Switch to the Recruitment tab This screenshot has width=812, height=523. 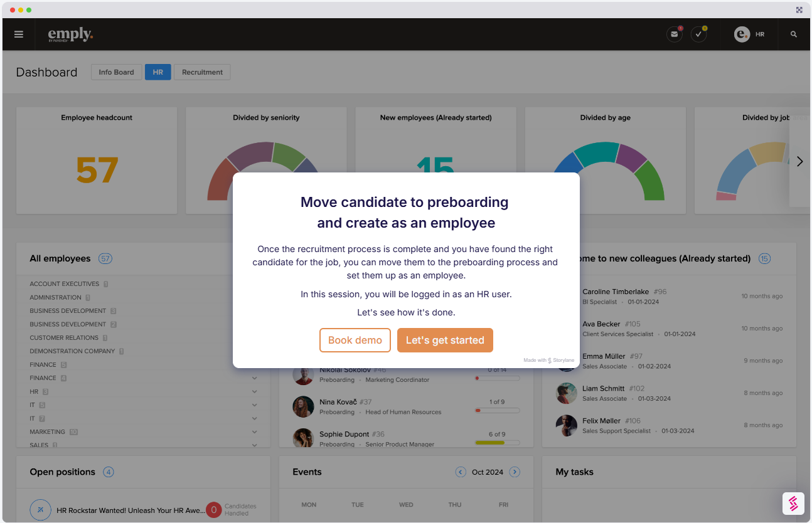pos(202,72)
